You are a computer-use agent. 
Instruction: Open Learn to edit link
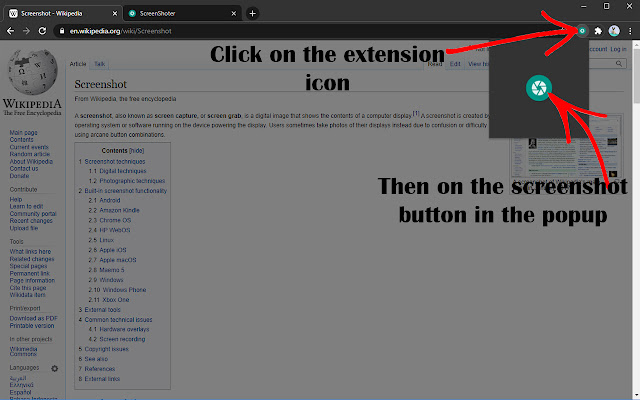(26, 206)
